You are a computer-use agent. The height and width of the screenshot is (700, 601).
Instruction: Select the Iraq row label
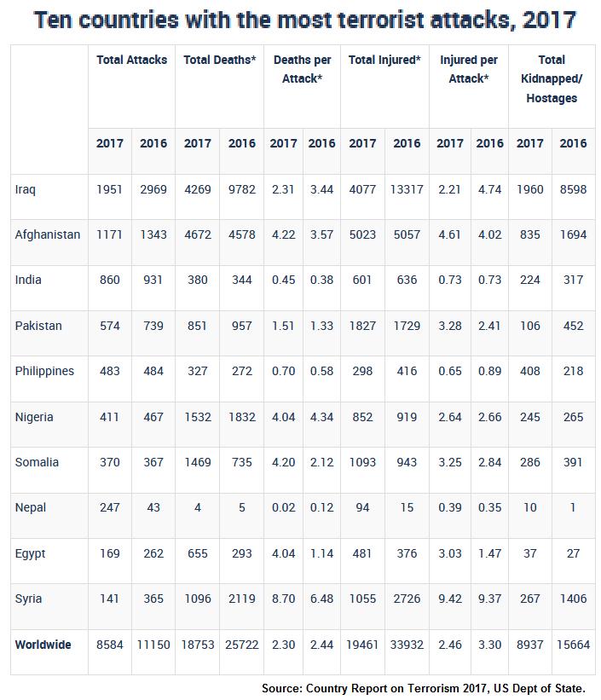[x=26, y=188]
